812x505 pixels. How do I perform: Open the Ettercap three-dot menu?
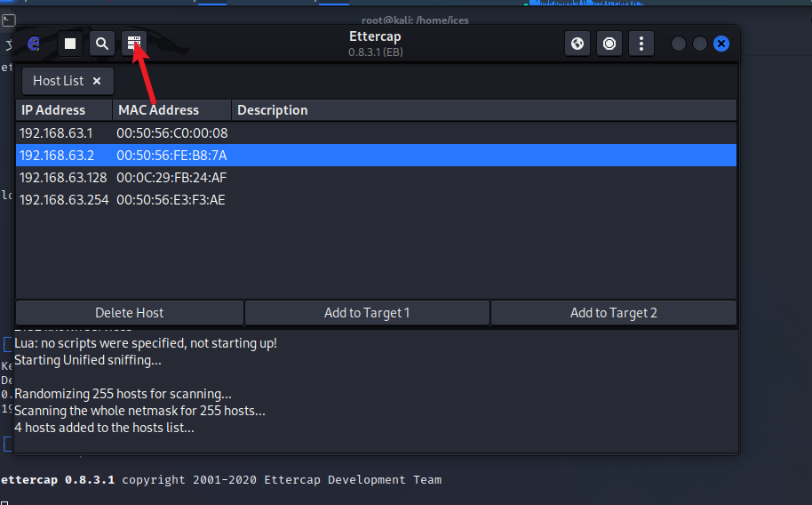641,44
